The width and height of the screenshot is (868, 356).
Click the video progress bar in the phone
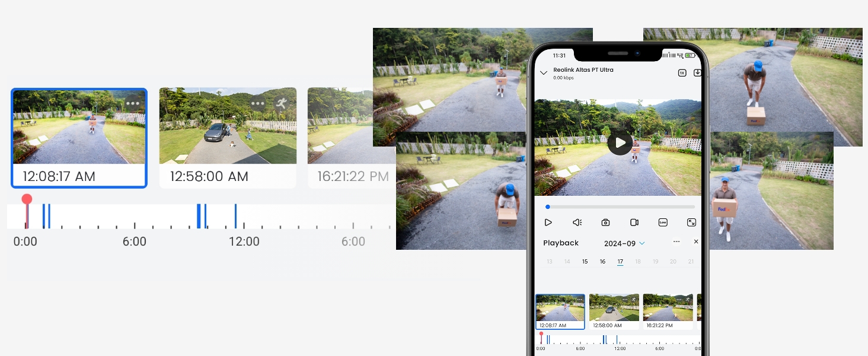pos(620,207)
